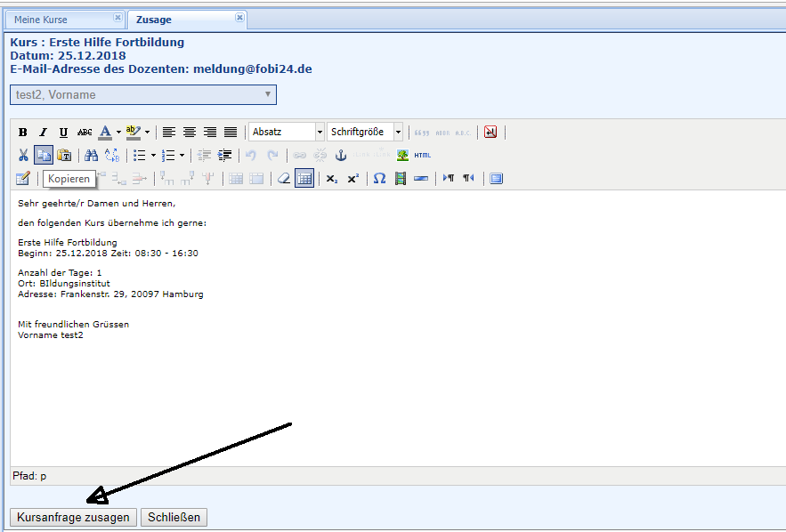Screen dimensions: 786x532
Task: Switch to the Meine Kurse tab
Action: click(53, 20)
